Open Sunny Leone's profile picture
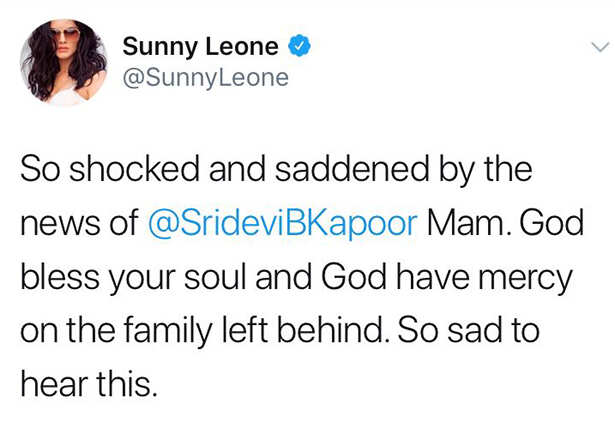 click(x=64, y=62)
